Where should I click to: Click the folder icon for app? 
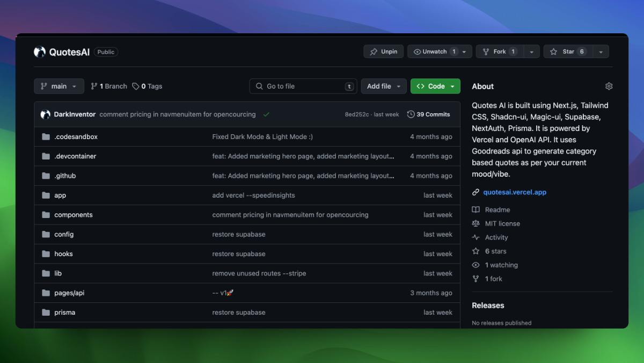click(x=46, y=195)
